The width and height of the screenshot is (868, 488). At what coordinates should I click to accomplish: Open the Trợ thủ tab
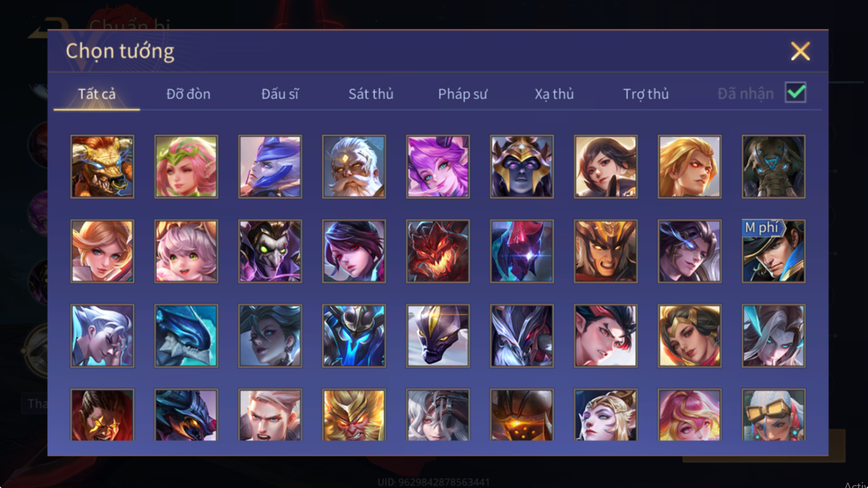click(646, 94)
